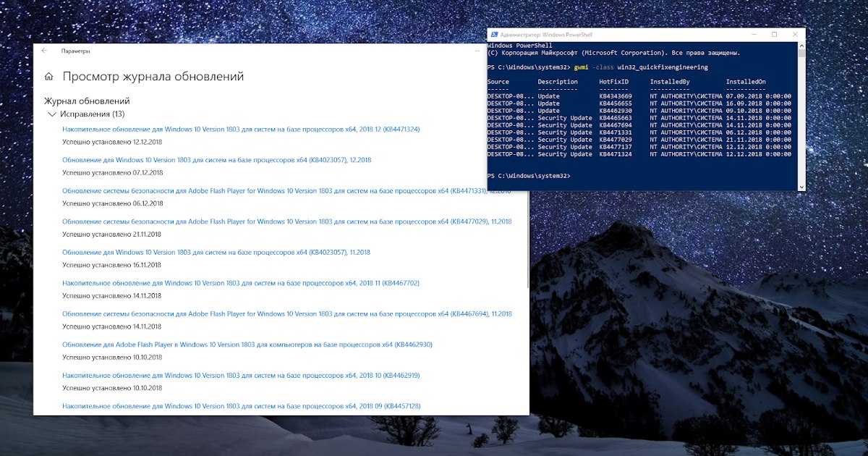Click KB4467694 in the PowerShell output
This screenshot has width=868, height=456.
click(616, 125)
